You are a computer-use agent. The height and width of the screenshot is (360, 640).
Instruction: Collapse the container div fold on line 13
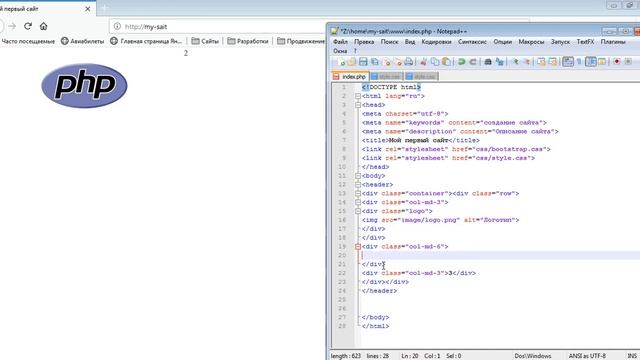358,193
